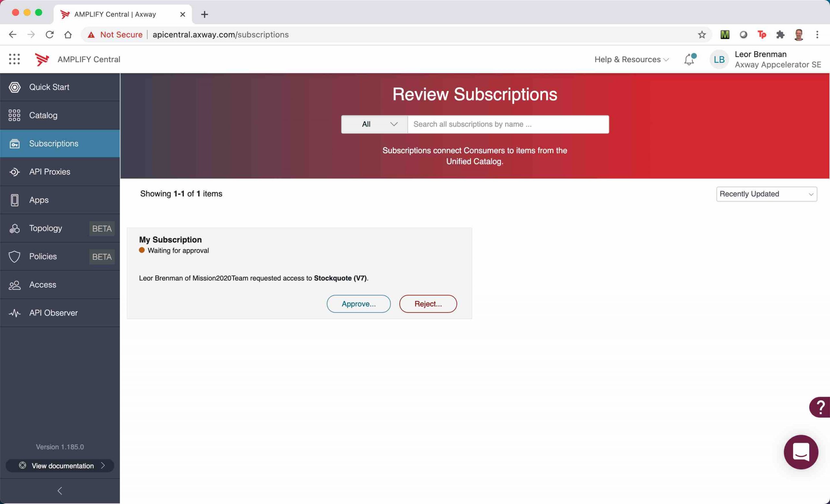Open the LB user avatar menu

pos(719,60)
